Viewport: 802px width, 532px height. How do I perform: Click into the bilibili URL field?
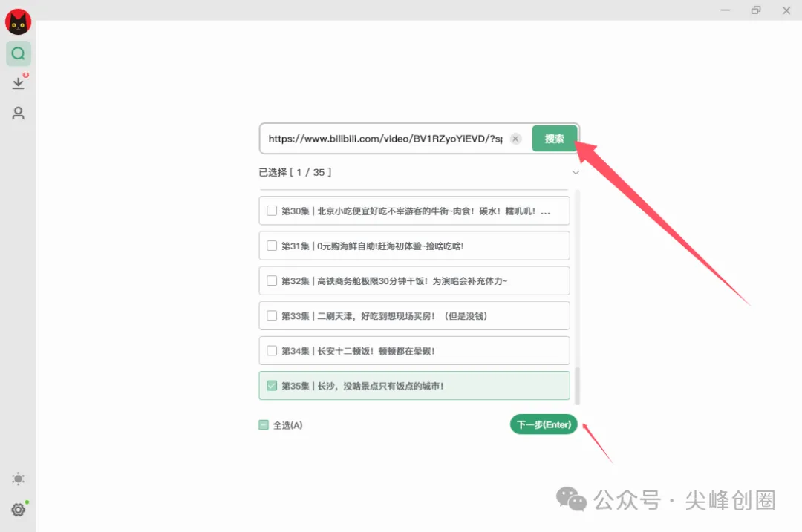(x=385, y=139)
